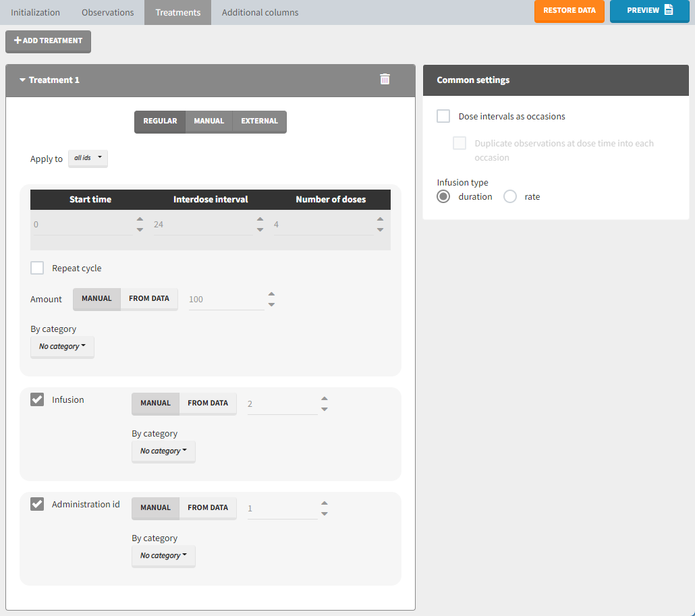Select rate infusion type
The height and width of the screenshot is (616, 695).
[510, 196]
